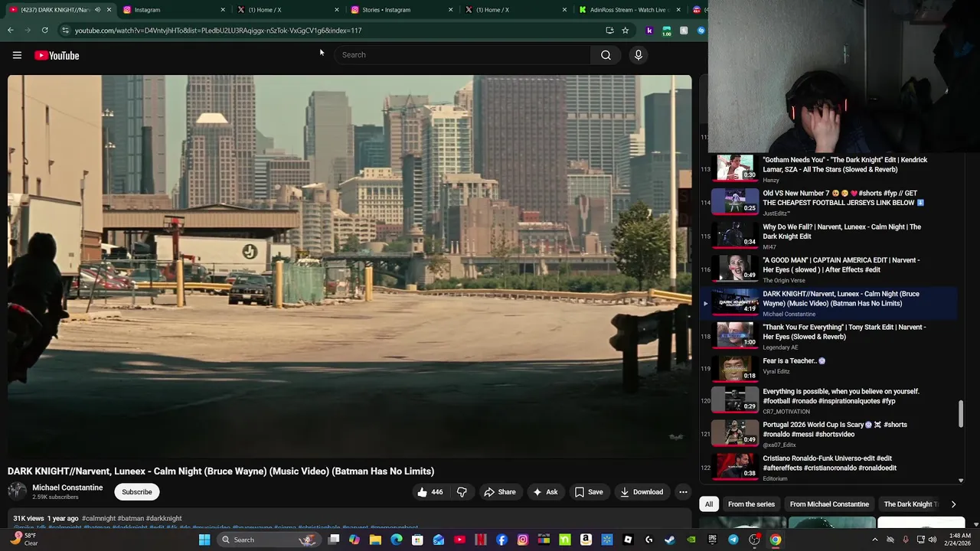Image resolution: width=980 pixels, height=551 pixels.
Task: Open Epic Games launcher from taskbar
Action: coord(712,540)
